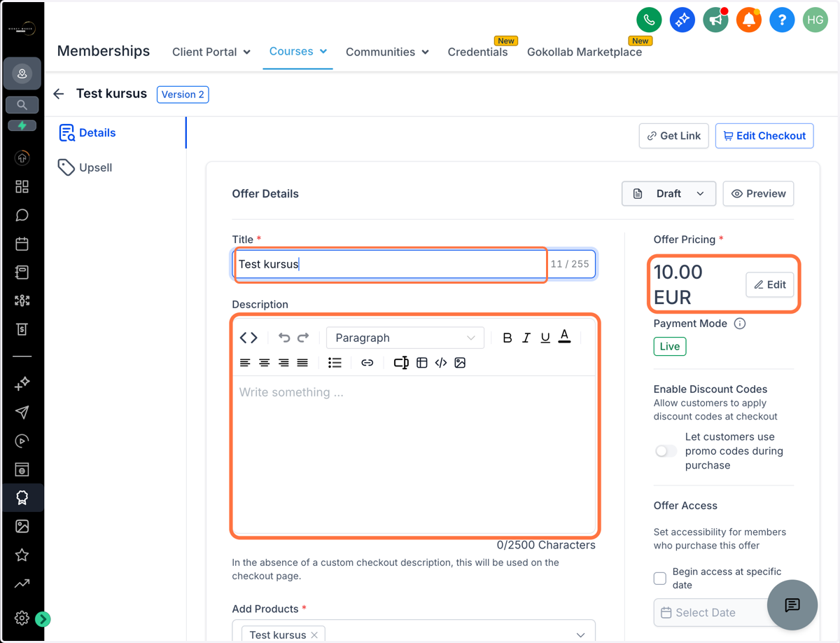Open the settings gear in sidebar
The height and width of the screenshot is (643, 840).
pyautogui.click(x=22, y=618)
